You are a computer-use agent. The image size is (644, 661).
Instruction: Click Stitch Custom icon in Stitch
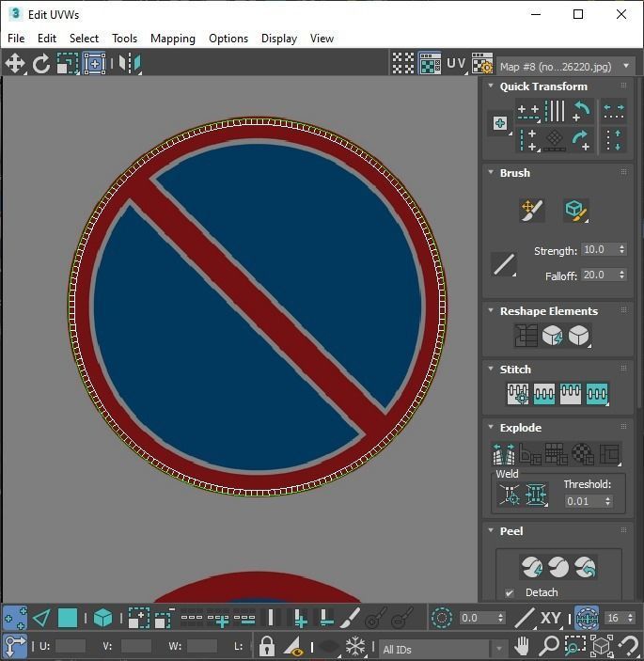(x=597, y=394)
